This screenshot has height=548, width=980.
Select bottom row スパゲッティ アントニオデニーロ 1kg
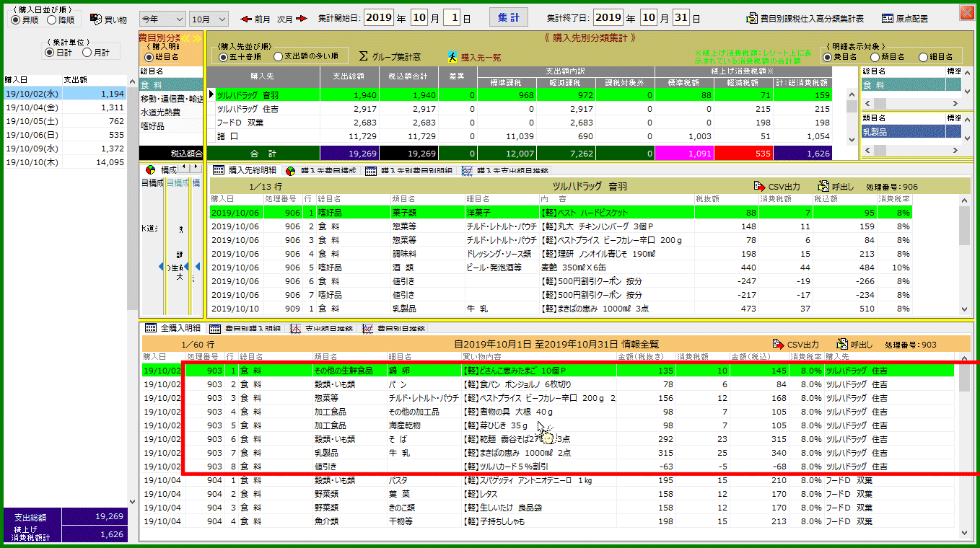coord(548,480)
